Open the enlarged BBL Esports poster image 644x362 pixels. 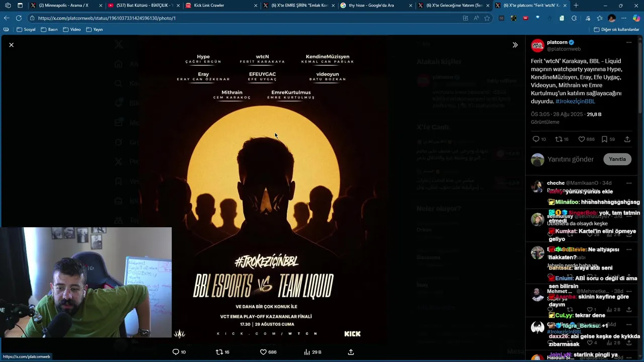[264, 191]
